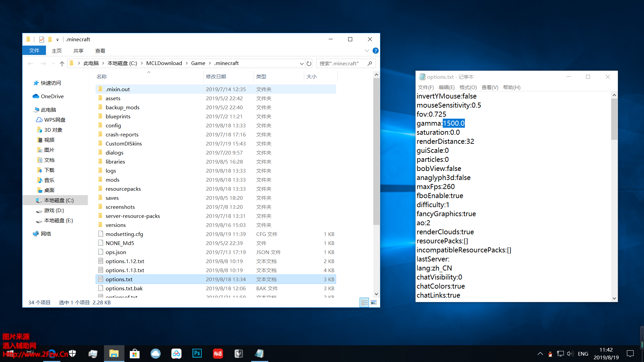Show hidden tray icons chevron
The height and width of the screenshot is (362, 644).
click(x=540, y=354)
